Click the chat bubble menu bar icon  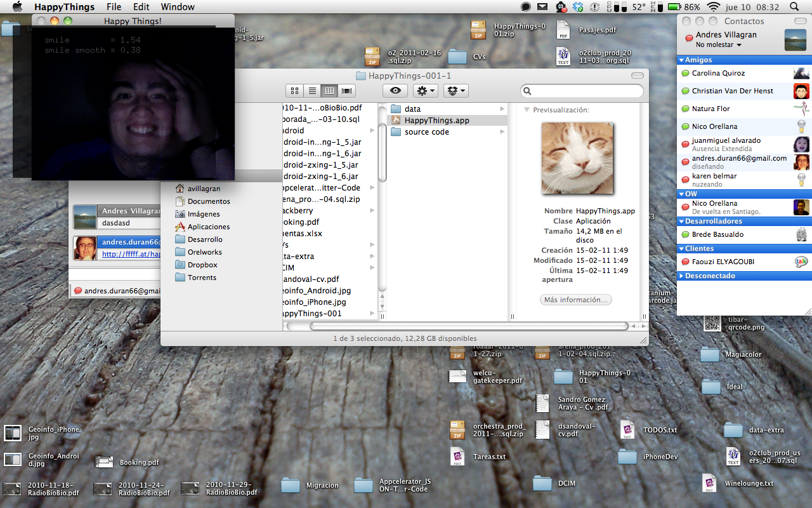(x=526, y=7)
